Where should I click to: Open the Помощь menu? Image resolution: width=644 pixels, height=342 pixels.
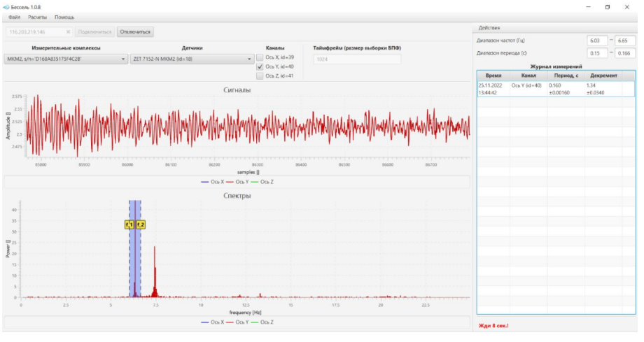64,17
